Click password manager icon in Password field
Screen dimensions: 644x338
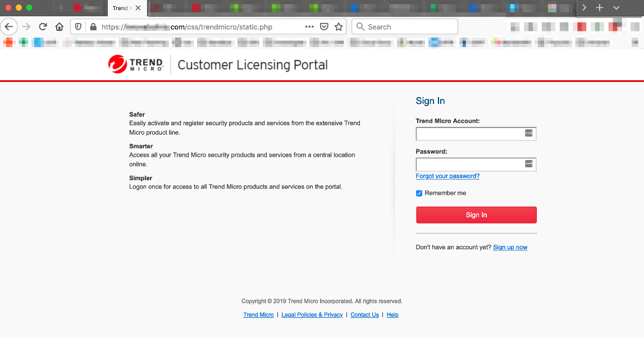pyautogui.click(x=528, y=164)
